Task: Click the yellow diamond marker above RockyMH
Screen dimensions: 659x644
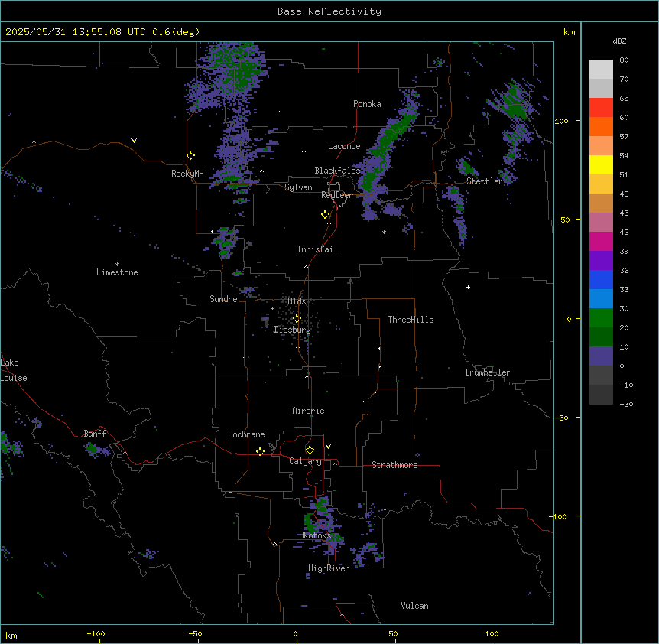Action: [x=190, y=156]
